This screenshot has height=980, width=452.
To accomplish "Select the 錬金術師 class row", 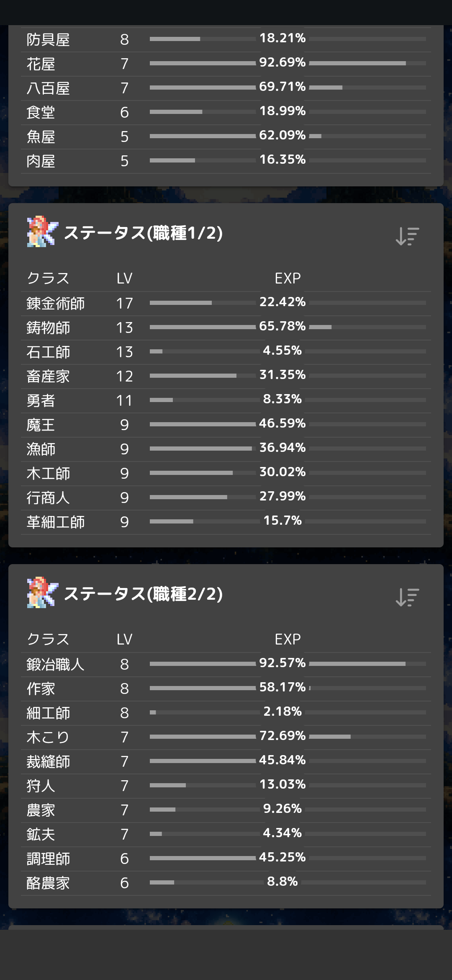I will [226, 303].
